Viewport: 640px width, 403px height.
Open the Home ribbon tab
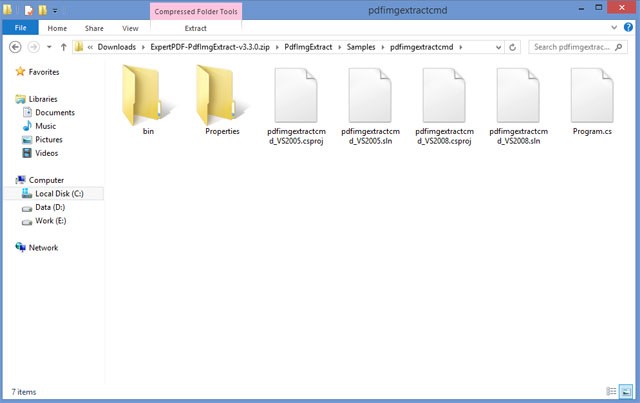click(x=57, y=28)
